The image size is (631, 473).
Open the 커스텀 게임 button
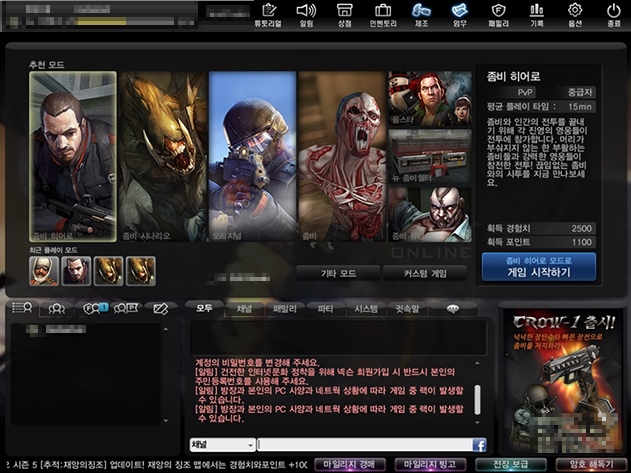tap(425, 273)
